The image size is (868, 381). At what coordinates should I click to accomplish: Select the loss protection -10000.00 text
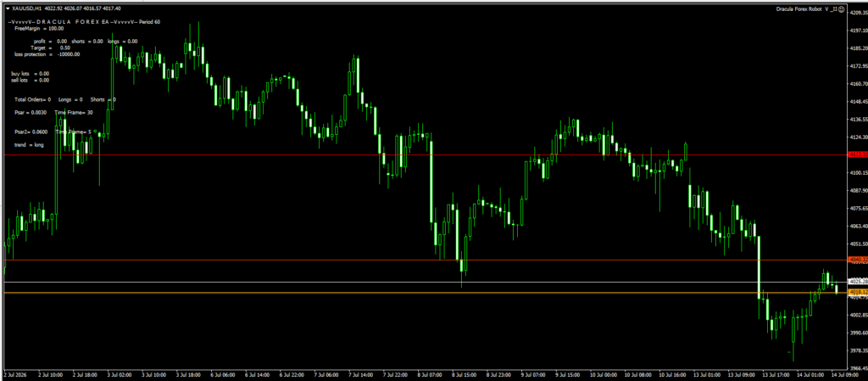coord(47,55)
